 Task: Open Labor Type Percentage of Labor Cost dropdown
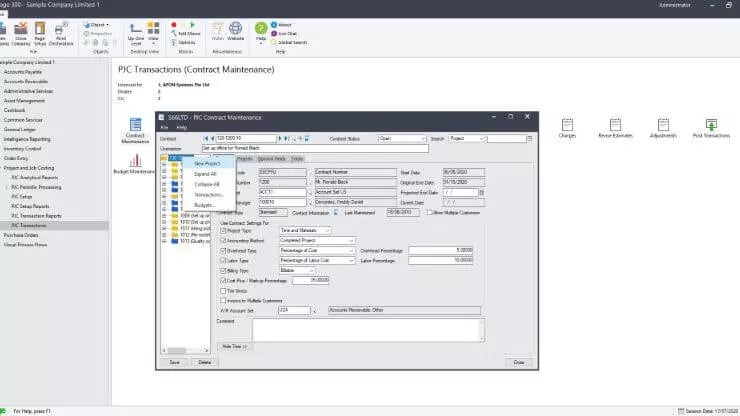317,260
